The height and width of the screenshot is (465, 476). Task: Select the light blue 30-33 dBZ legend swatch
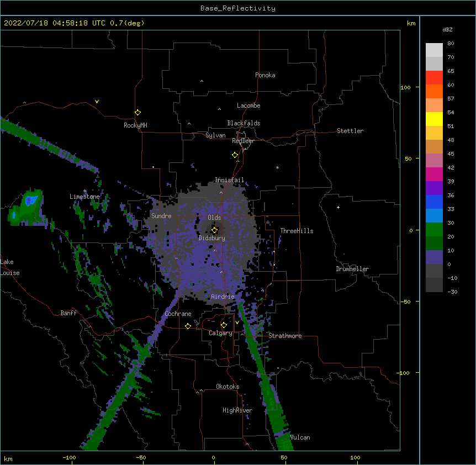434,216
